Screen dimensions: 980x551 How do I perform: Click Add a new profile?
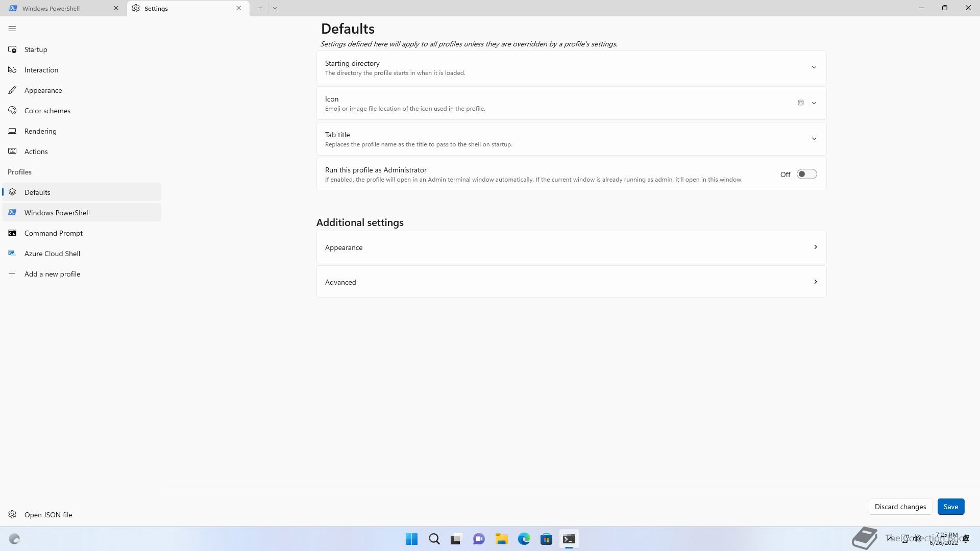82,274
